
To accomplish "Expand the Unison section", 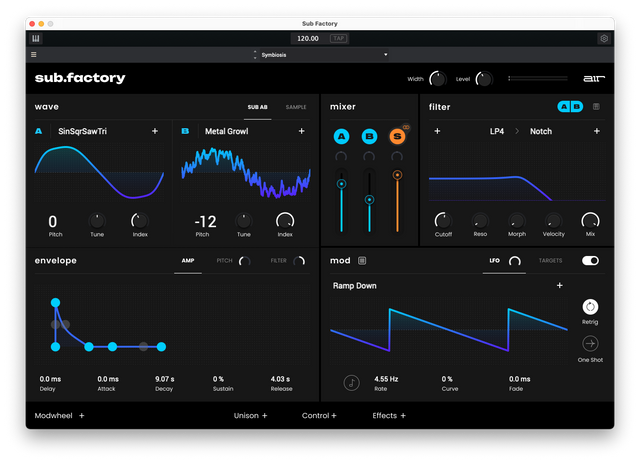I will pos(251,415).
